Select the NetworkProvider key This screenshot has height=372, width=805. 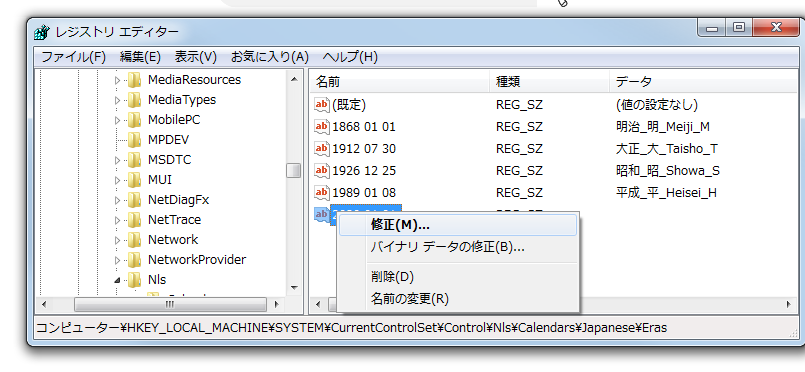pyautogui.click(x=197, y=260)
